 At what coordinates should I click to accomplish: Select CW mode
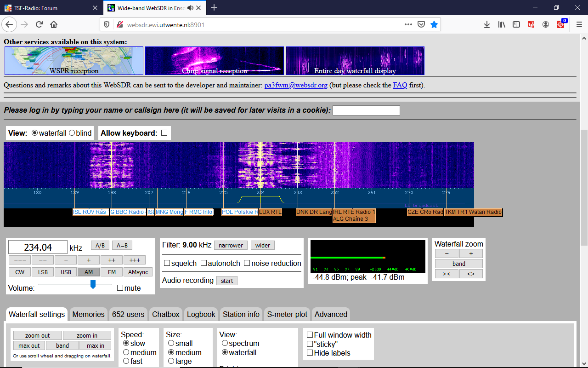[x=20, y=272]
